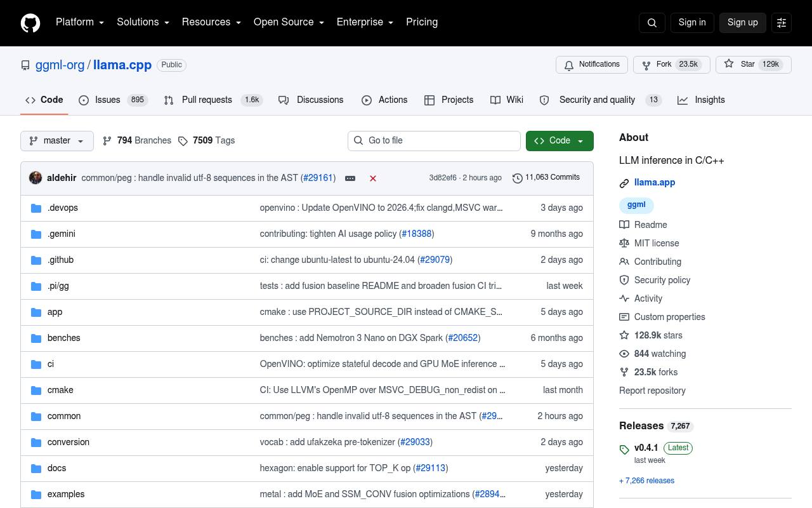
Task: Open pull request #29161 link
Action: (318, 178)
